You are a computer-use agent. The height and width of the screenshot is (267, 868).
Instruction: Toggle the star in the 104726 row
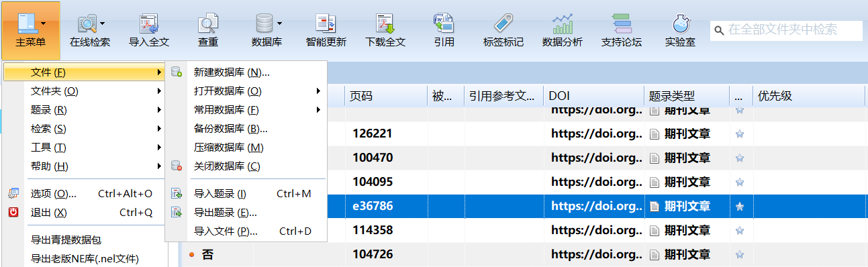click(x=740, y=255)
